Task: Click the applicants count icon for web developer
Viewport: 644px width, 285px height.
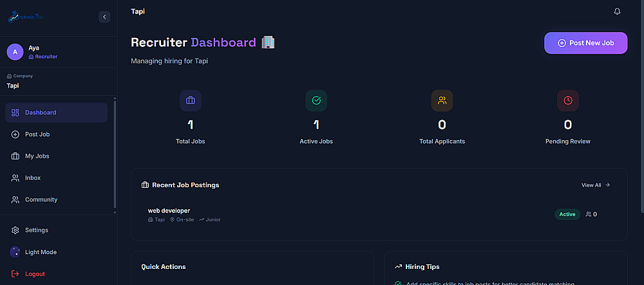Action: click(589, 214)
